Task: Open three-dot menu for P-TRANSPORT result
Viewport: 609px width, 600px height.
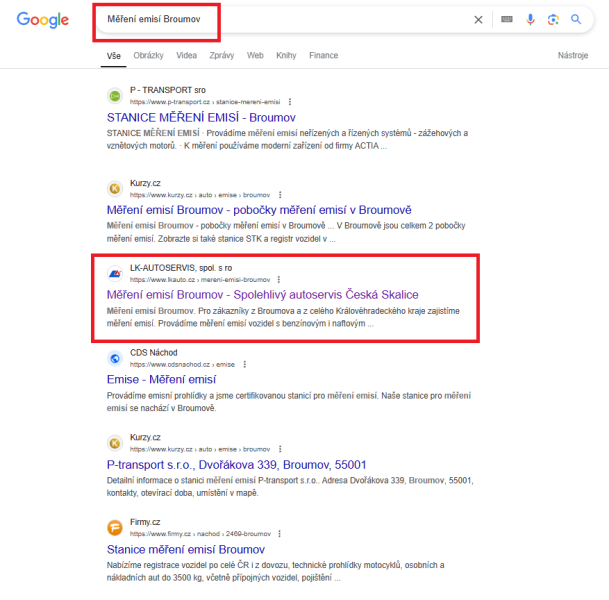Action: (290, 102)
